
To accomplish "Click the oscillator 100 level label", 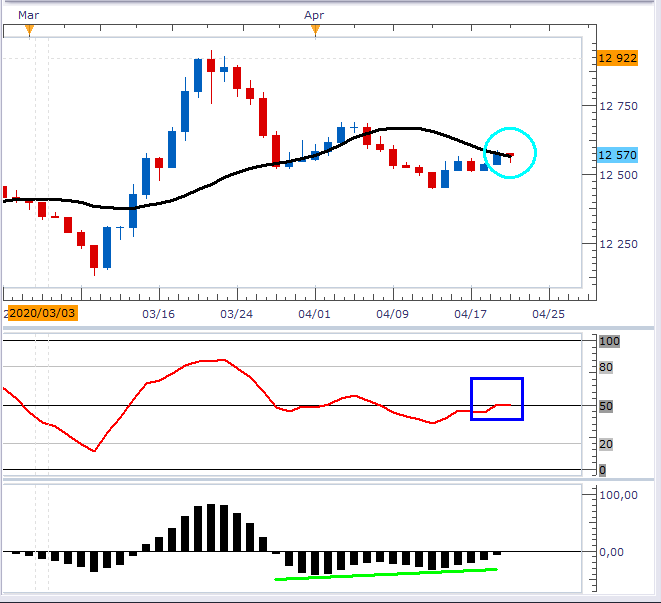I will click(610, 341).
